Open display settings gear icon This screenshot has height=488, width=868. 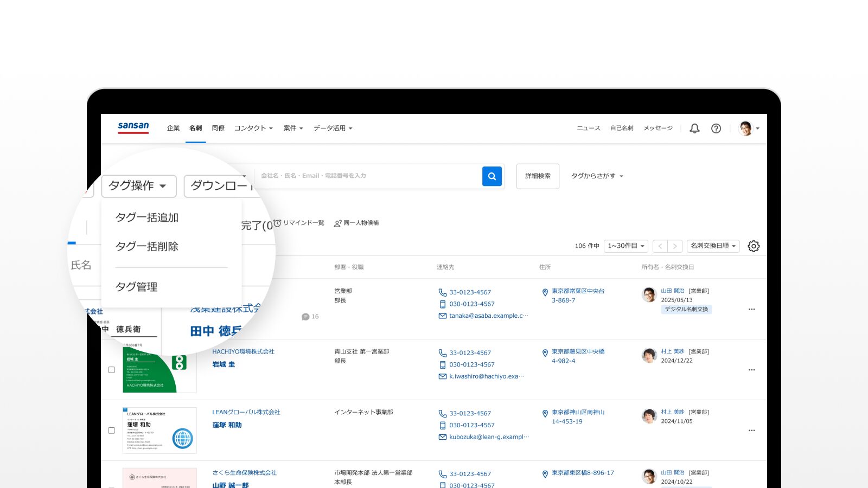coord(754,246)
